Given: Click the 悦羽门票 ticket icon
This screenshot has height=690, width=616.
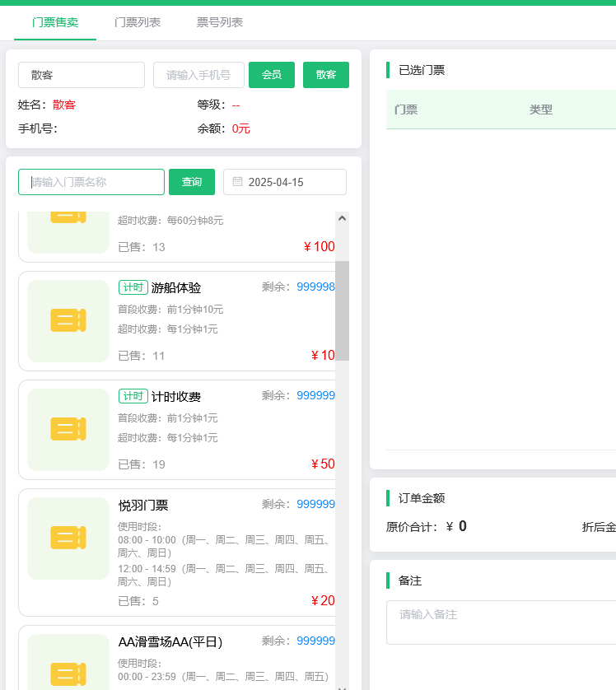Looking at the screenshot, I should pos(68,538).
